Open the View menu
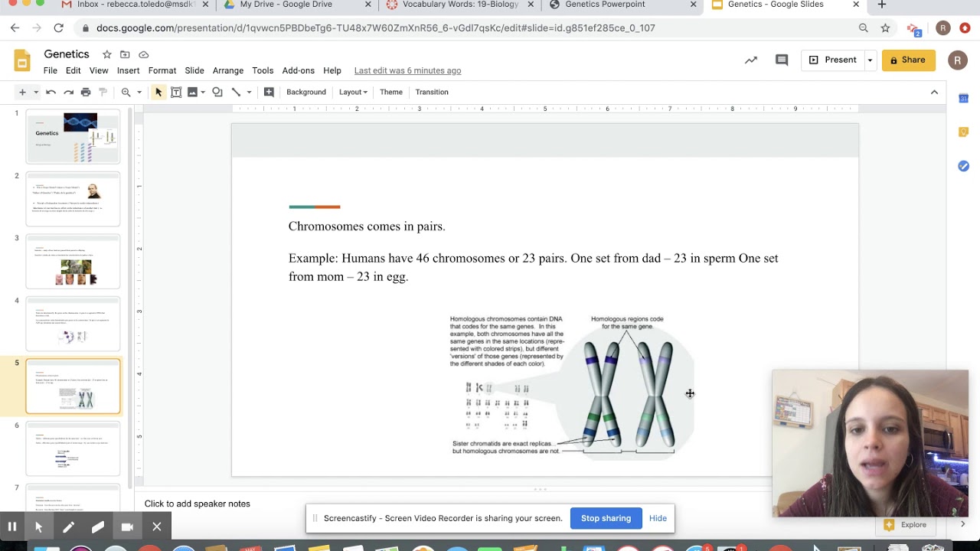 point(99,70)
